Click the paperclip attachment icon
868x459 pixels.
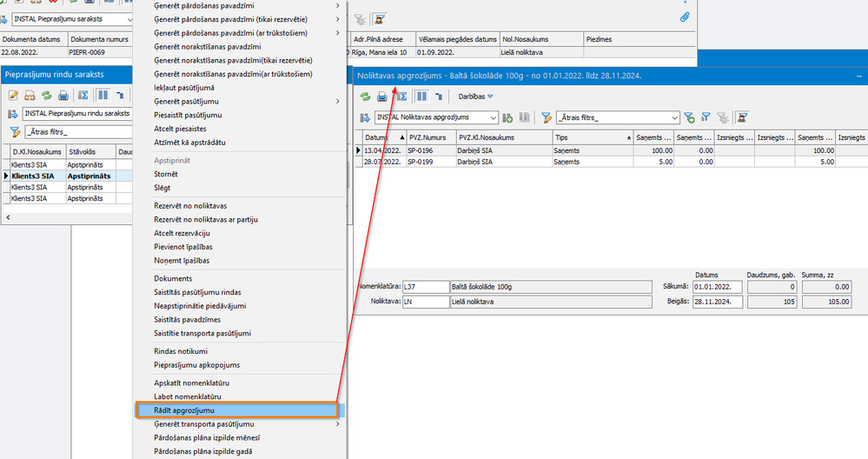685,17
